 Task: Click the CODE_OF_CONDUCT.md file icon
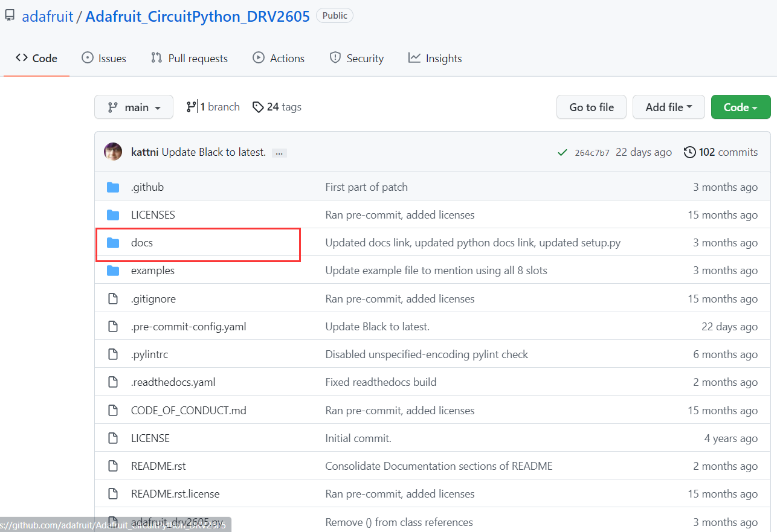tap(113, 411)
